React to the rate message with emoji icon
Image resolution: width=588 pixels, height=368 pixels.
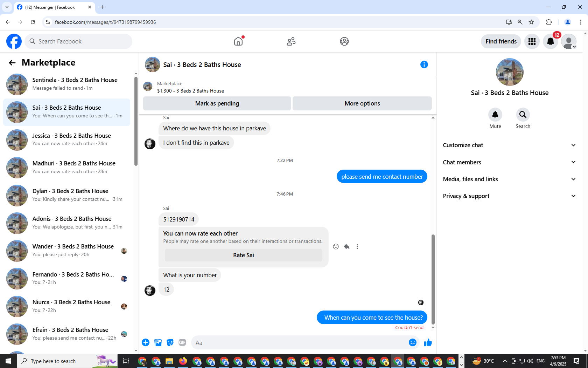[336, 247]
